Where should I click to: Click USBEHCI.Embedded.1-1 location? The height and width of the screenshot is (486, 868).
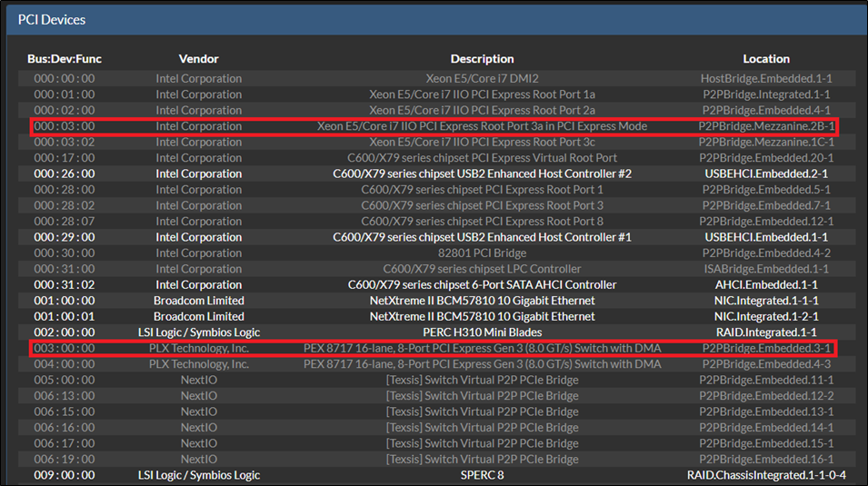pos(766,237)
